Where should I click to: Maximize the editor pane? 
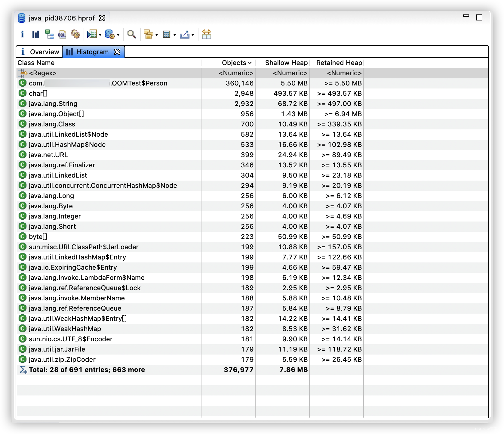click(479, 17)
